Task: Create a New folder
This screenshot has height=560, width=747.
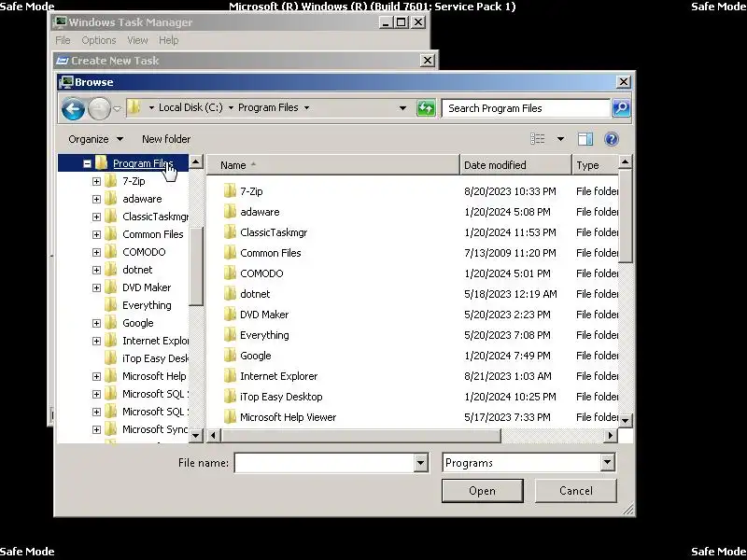Action: tap(166, 139)
